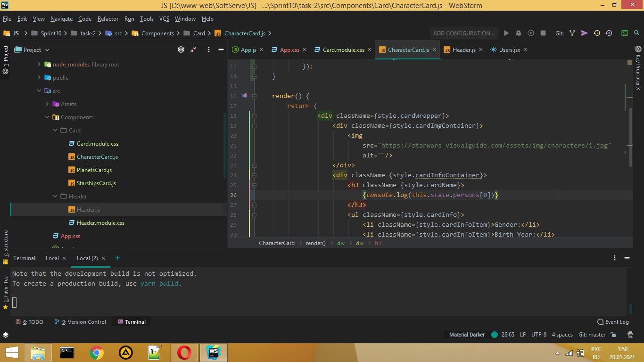Add a new terminal session with plus icon
Viewport: 644px width, 362px height.
click(117, 258)
